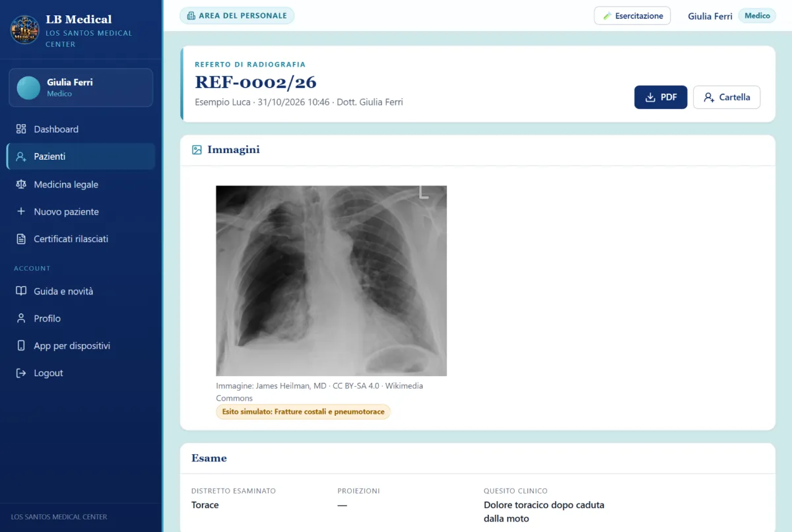This screenshot has width=792, height=532.
Task: Open the Profilo page
Action: [81, 318]
